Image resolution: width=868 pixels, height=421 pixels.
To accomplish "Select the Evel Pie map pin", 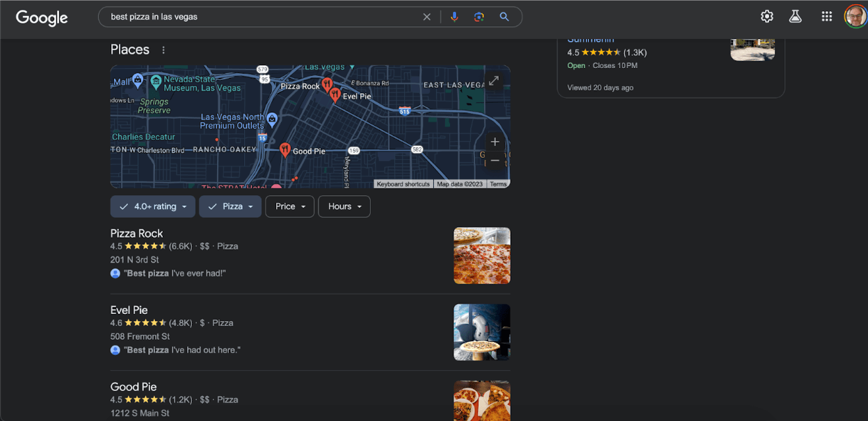I will pyautogui.click(x=335, y=94).
